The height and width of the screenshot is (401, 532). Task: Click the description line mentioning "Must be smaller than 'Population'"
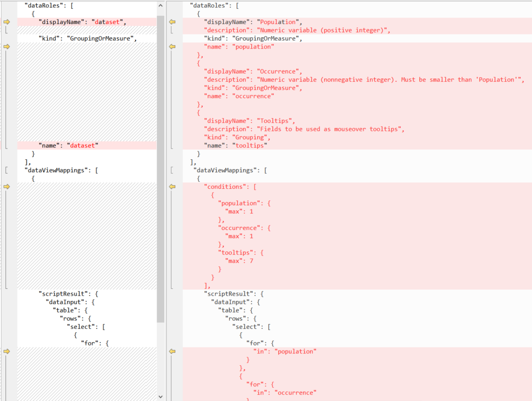pyautogui.click(x=364, y=80)
